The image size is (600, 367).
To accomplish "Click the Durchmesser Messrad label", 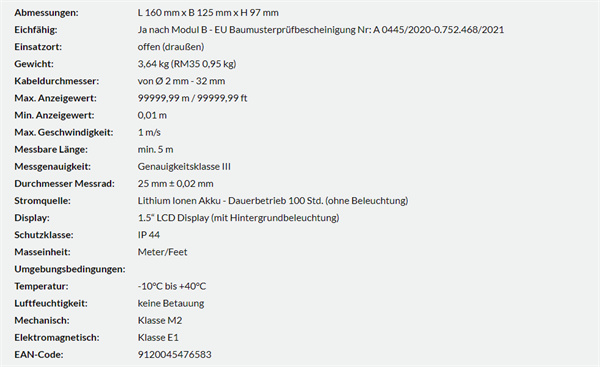I will (x=65, y=184).
